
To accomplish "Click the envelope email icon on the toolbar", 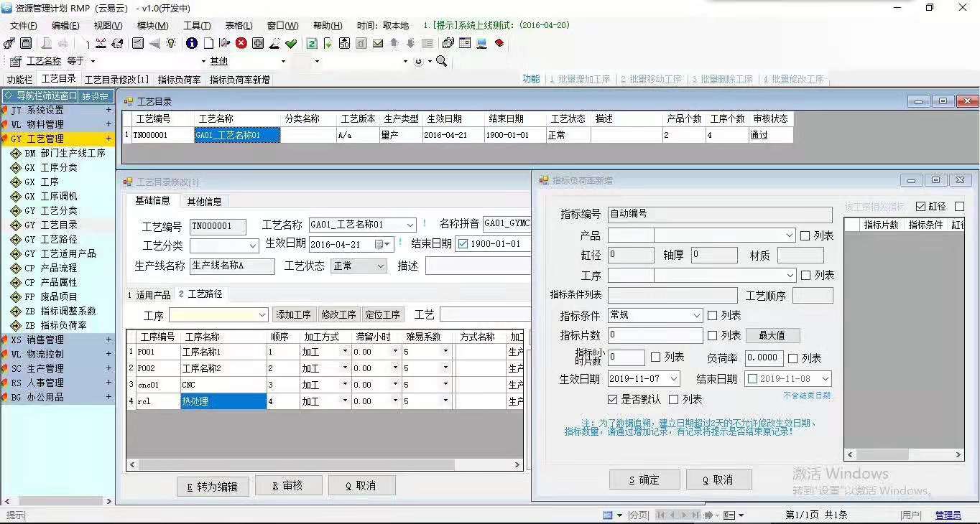I will coord(377,43).
